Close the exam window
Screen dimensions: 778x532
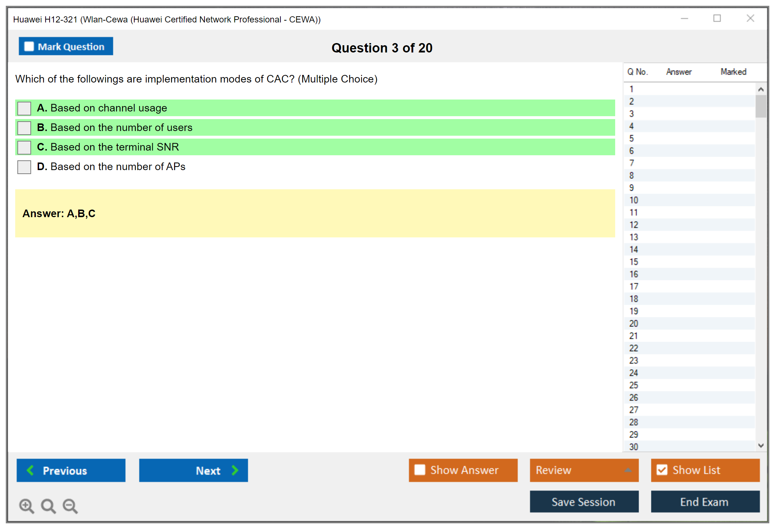[x=750, y=18]
